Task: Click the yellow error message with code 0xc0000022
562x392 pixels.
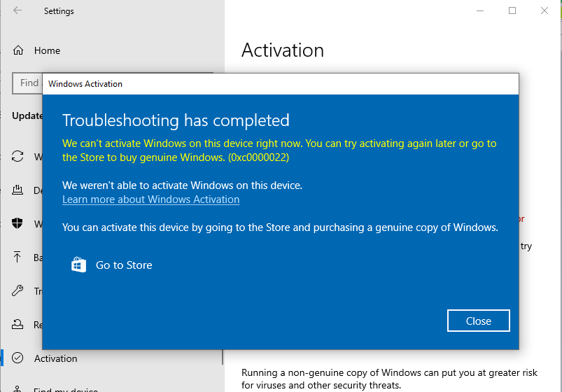Action: (x=279, y=150)
